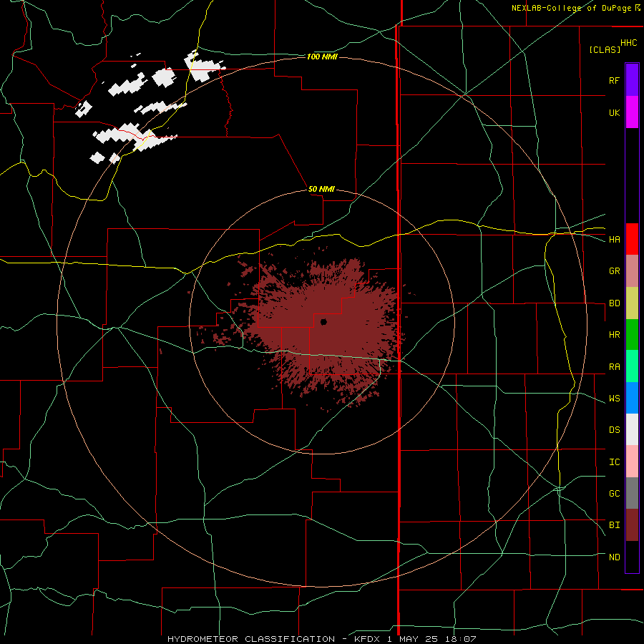Click the '50 NMI' range ring label

click(x=321, y=189)
